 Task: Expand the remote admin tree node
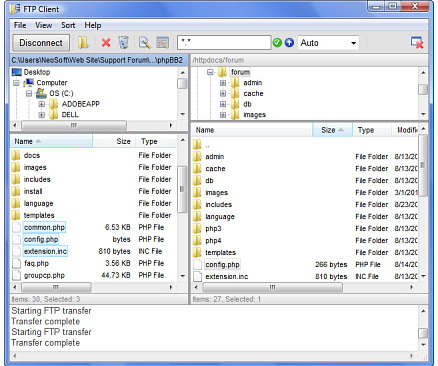(x=223, y=83)
